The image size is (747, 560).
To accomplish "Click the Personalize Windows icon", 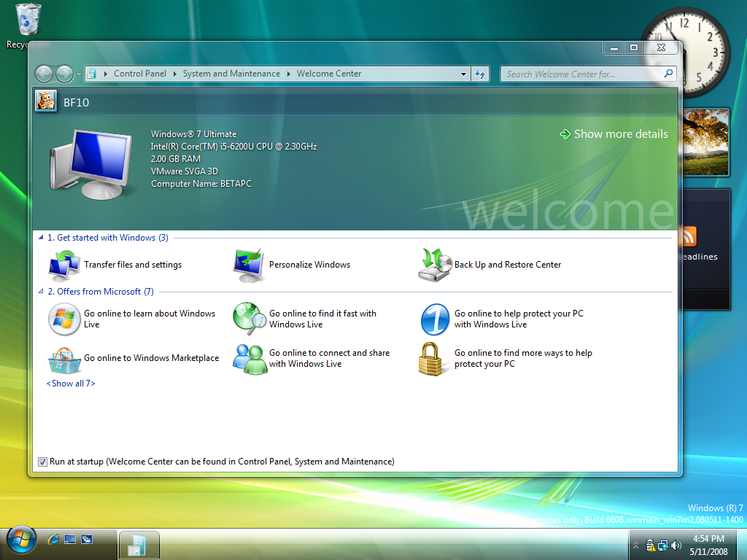I will point(249,265).
